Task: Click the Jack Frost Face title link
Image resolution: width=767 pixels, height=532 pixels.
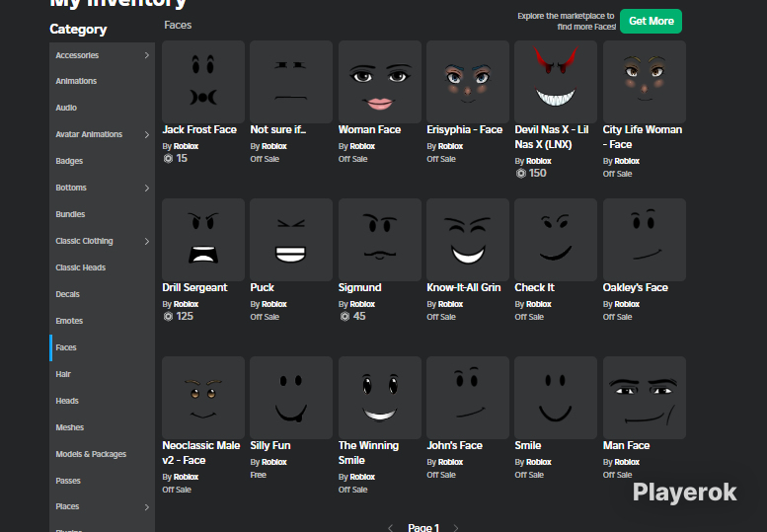Action: (199, 129)
